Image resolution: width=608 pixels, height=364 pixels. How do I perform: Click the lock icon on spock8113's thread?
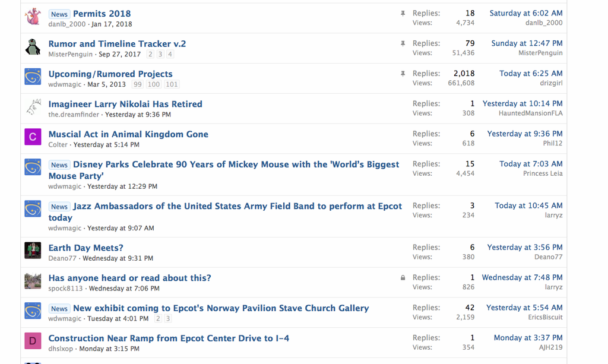tap(403, 277)
